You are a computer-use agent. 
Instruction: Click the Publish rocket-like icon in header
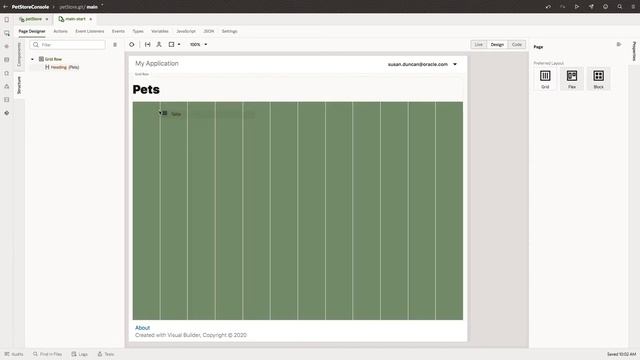(x=591, y=7)
